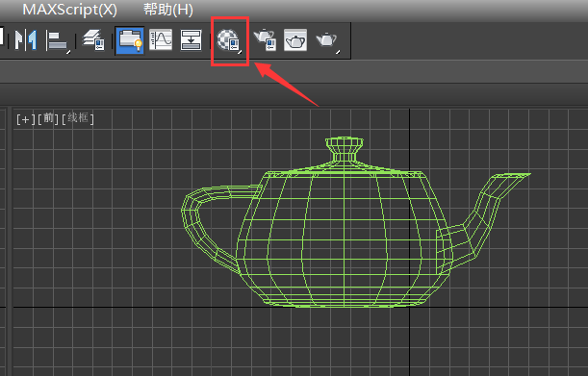Viewport: 588px width, 376px height.
Task: Click the [前] front view label
Action: tap(48, 119)
